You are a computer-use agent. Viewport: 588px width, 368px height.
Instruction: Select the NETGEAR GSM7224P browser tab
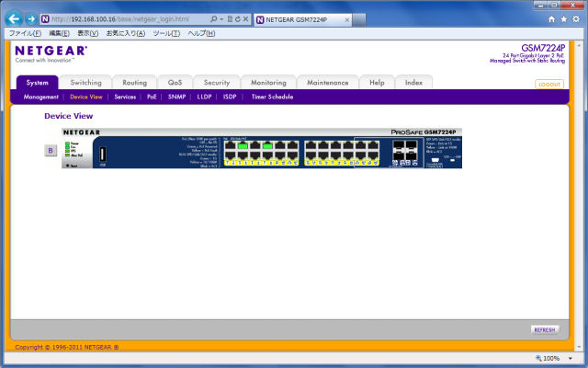[x=303, y=19]
